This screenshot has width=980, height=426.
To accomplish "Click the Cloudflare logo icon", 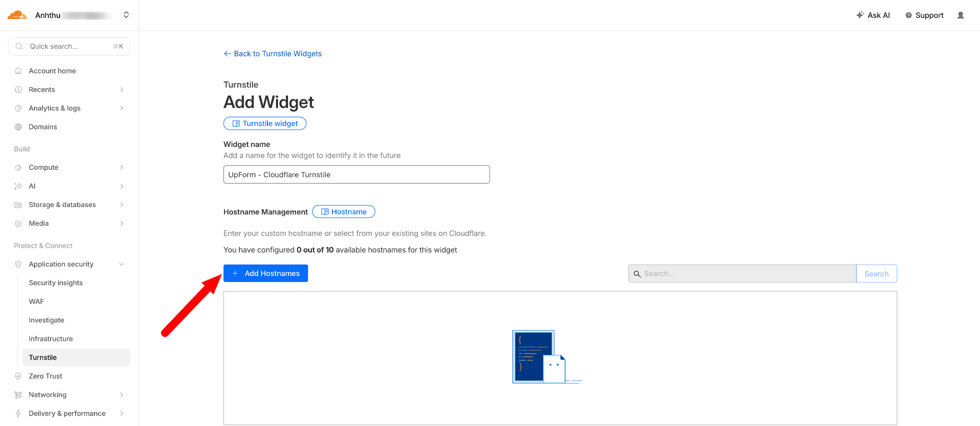I will 17,15.
